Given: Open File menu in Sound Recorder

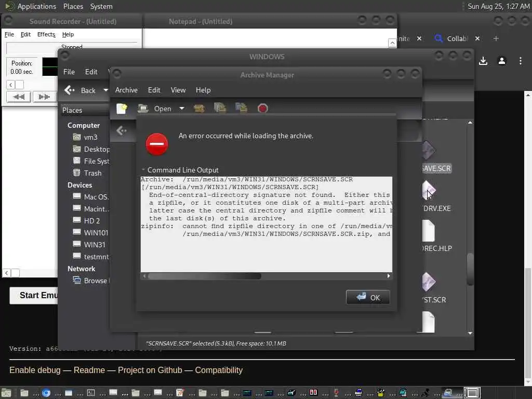Looking at the screenshot, I should point(9,34).
